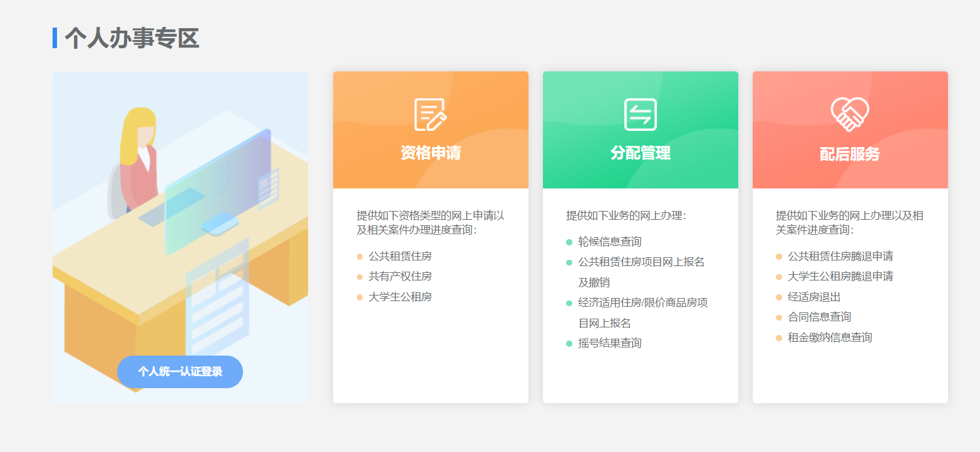This screenshot has width=980, height=452.
Task: Click the 资格申请 document-pencil icon
Action: click(x=431, y=115)
